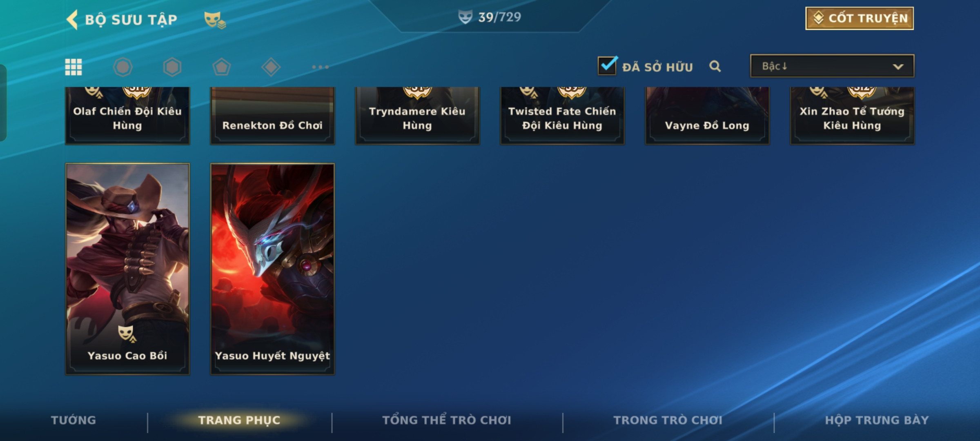Open the Bậc sort dropdown

click(x=832, y=66)
